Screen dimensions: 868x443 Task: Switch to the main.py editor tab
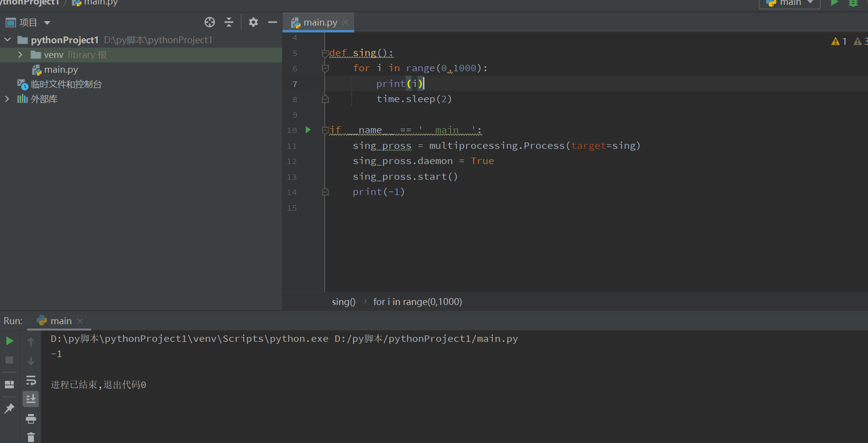click(x=320, y=23)
